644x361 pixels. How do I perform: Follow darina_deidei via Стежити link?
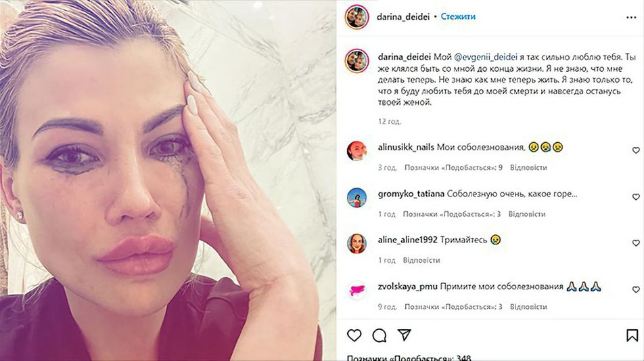[x=458, y=16]
